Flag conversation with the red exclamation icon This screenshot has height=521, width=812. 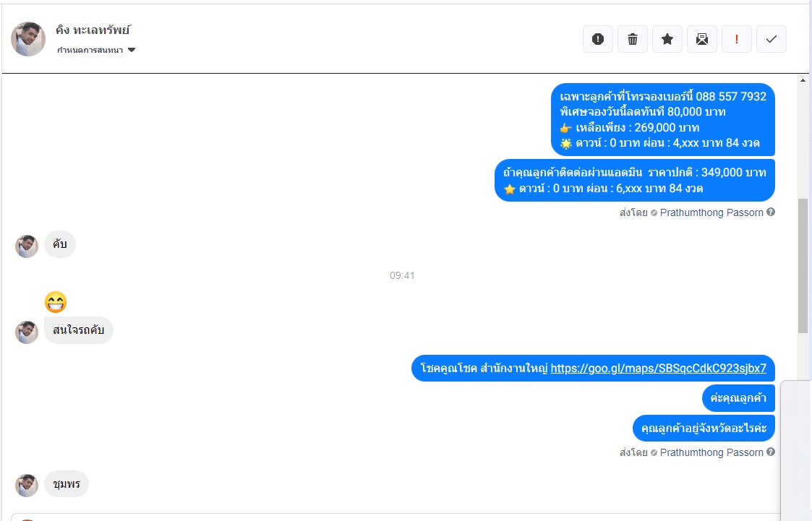[x=736, y=39]
